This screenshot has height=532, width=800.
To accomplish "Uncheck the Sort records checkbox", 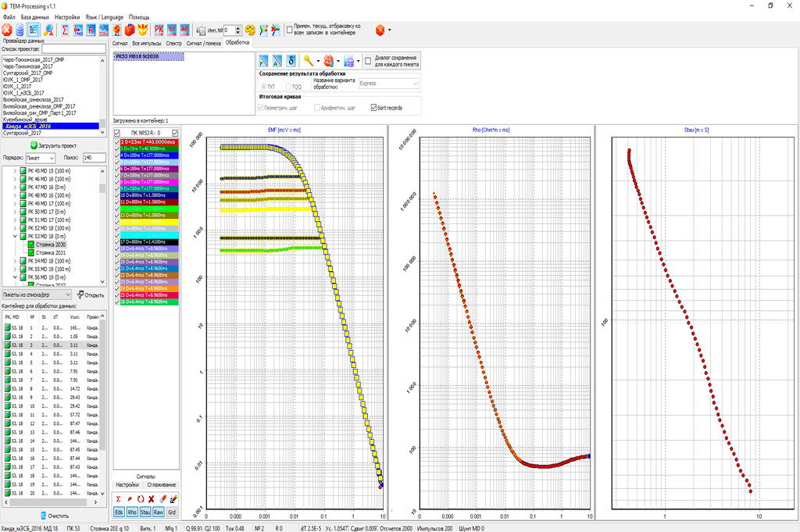I will [373, 107].
